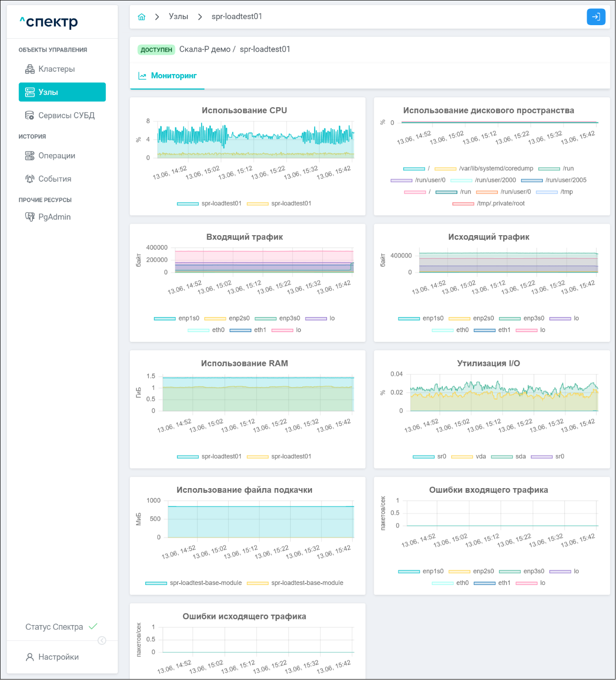Click the eth1 color swatch in outgoing traffic
This screenshot has width=616, height=680.
tap(484, 330)
